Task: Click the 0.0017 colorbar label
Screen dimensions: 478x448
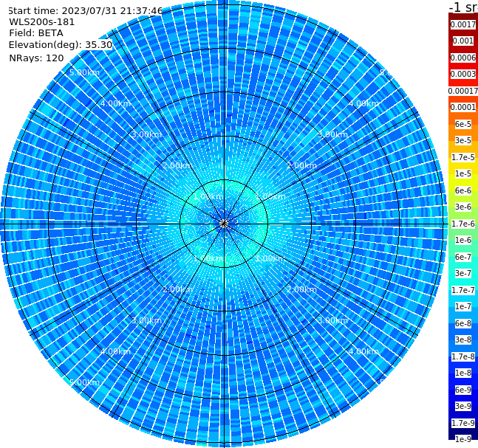Action: (463, 24)
